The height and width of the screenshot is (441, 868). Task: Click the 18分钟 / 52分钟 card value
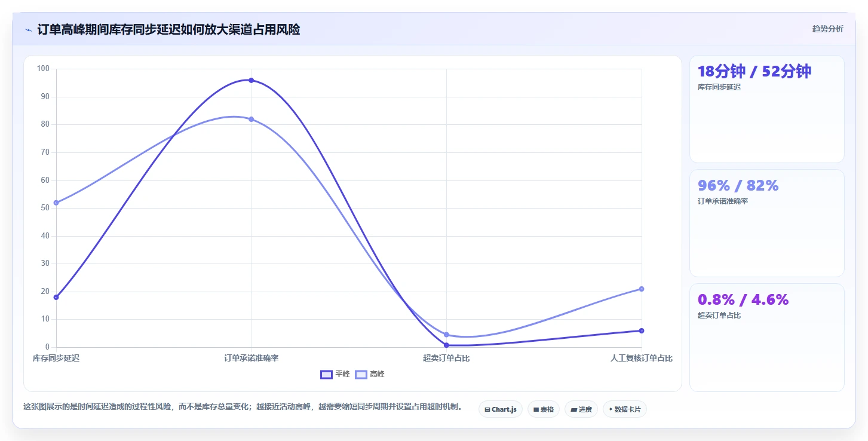tap(754, 72)
